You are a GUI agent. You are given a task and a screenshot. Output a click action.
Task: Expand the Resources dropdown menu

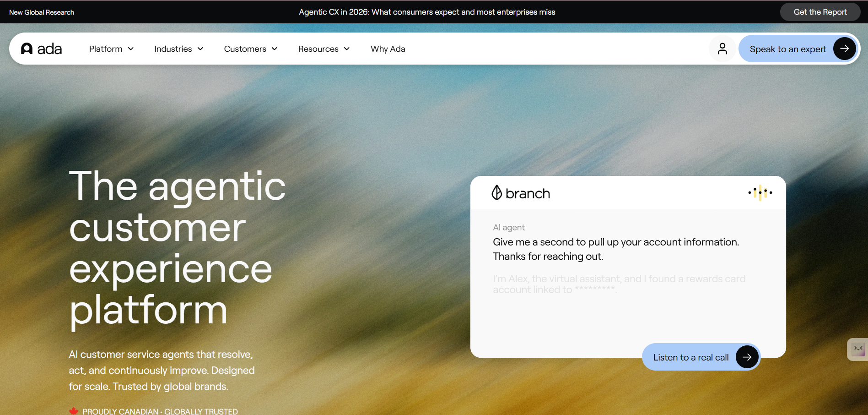click(324, 49)
